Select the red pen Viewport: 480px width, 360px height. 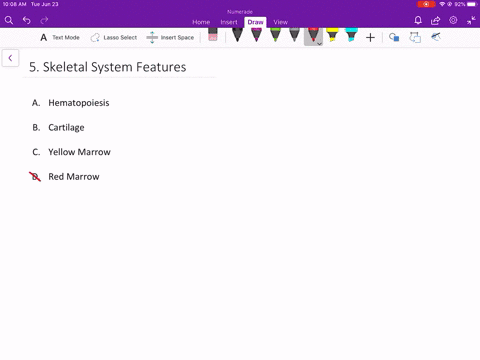[x=312, y=35]
